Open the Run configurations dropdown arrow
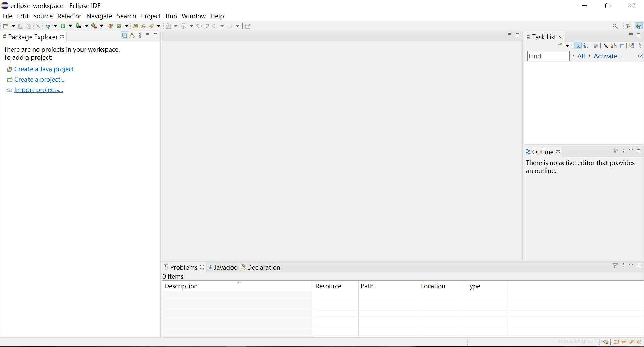Screen dimensions: 644x347 [x=71, y=26]
